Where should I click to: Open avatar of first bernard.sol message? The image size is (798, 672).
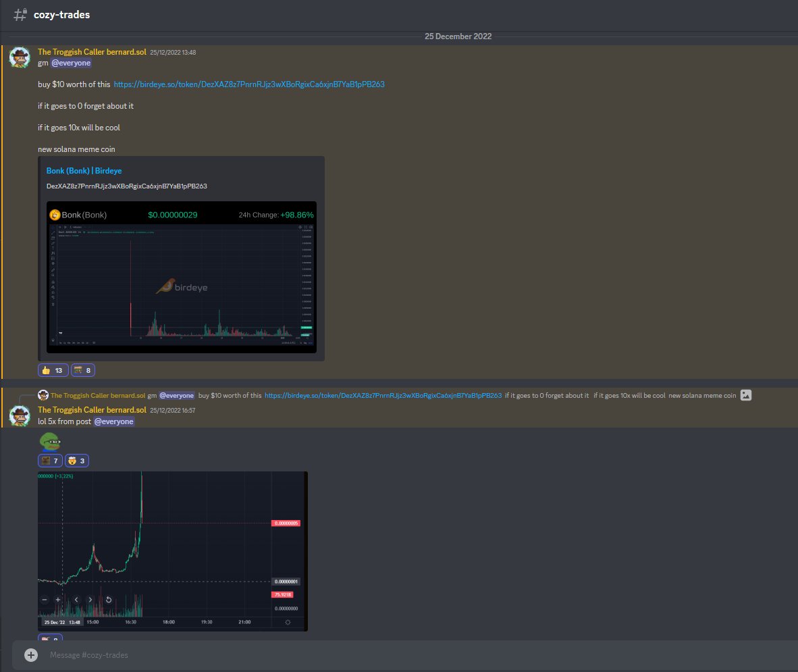[20, 57]
